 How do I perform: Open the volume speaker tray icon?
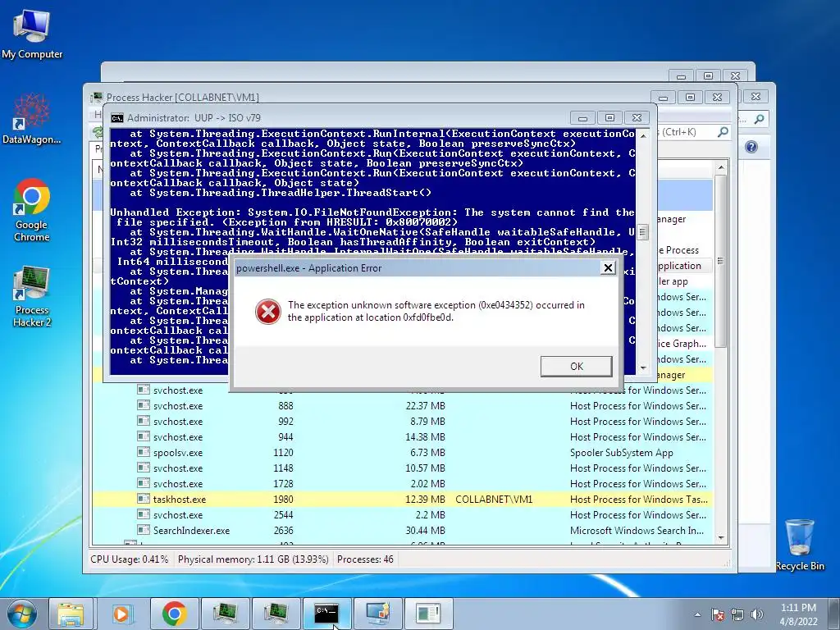757,614
